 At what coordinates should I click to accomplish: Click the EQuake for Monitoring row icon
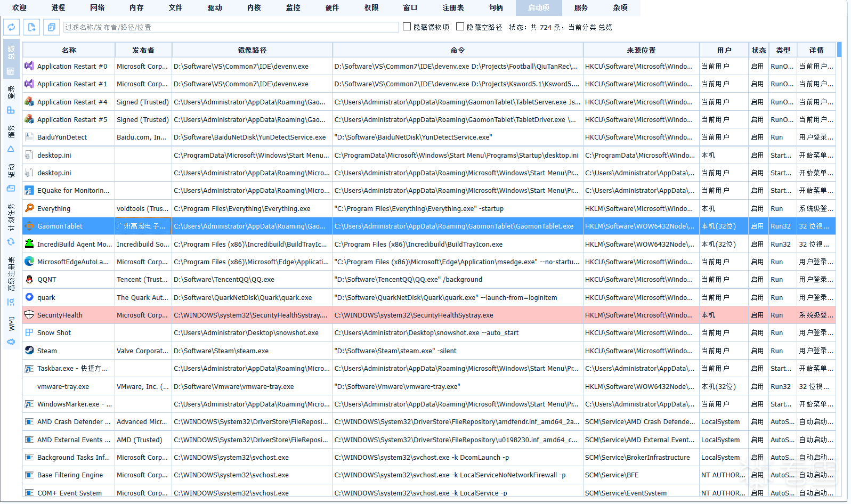(29, 190)
